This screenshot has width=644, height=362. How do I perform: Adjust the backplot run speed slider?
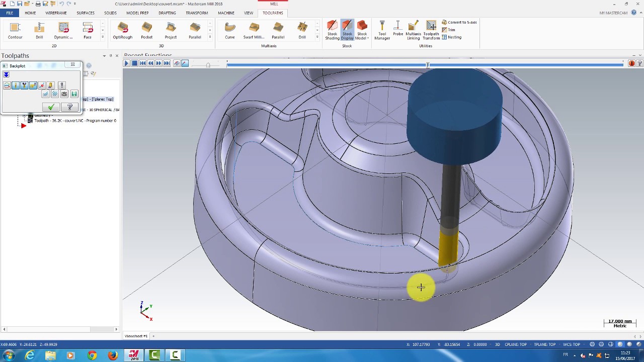tap(208, 65)
